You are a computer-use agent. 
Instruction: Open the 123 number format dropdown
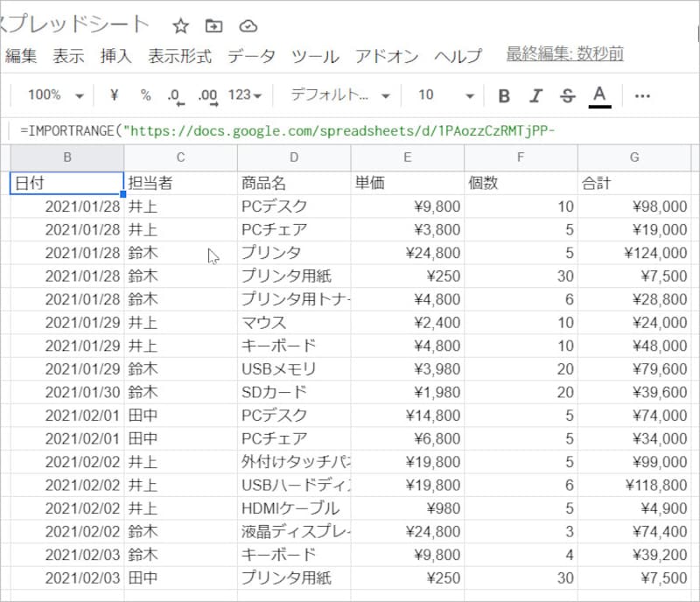pos(244,95)
